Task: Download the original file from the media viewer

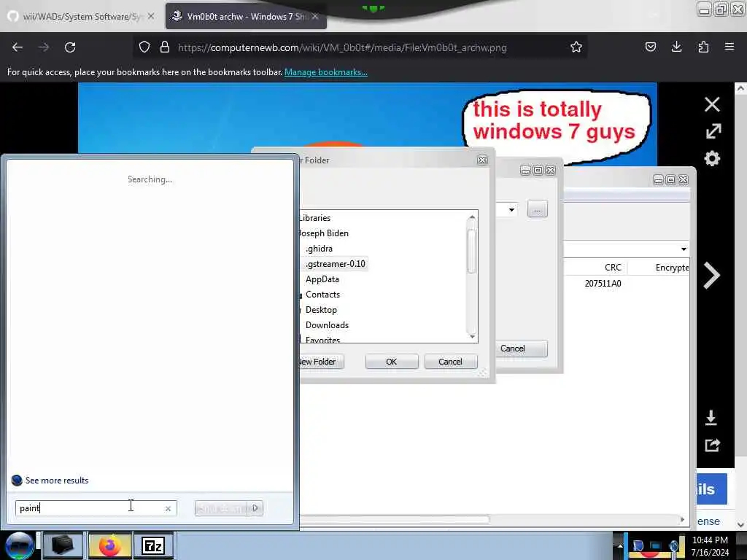Action: 711,418
